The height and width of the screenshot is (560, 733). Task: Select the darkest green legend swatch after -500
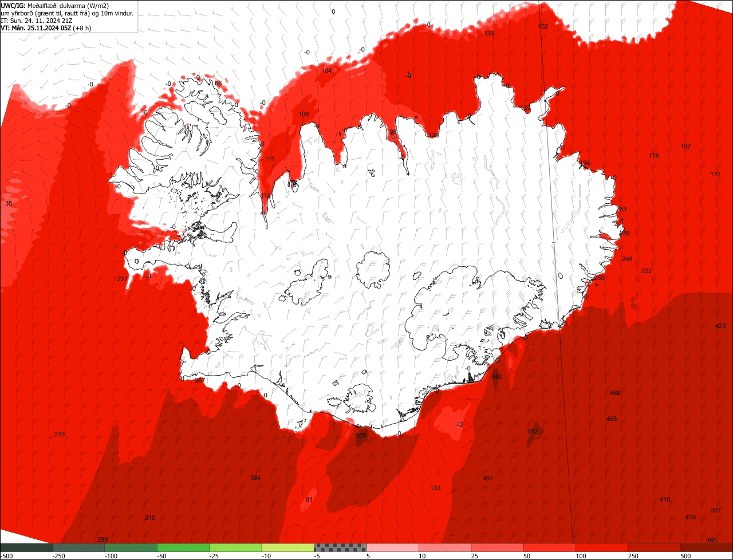point(26,548)
